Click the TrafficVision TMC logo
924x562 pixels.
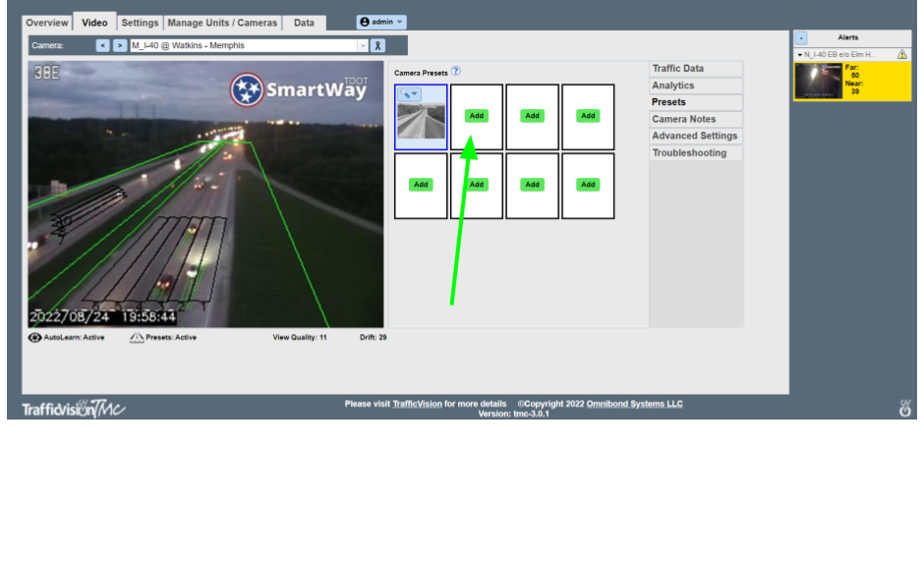pyautogui.click(x=74, y=409)
